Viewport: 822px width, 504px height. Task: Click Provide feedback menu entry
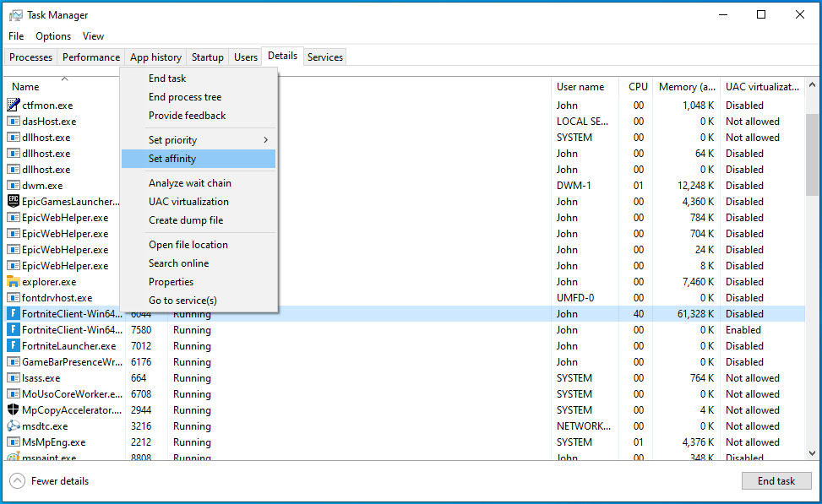(x=188, y=116)
